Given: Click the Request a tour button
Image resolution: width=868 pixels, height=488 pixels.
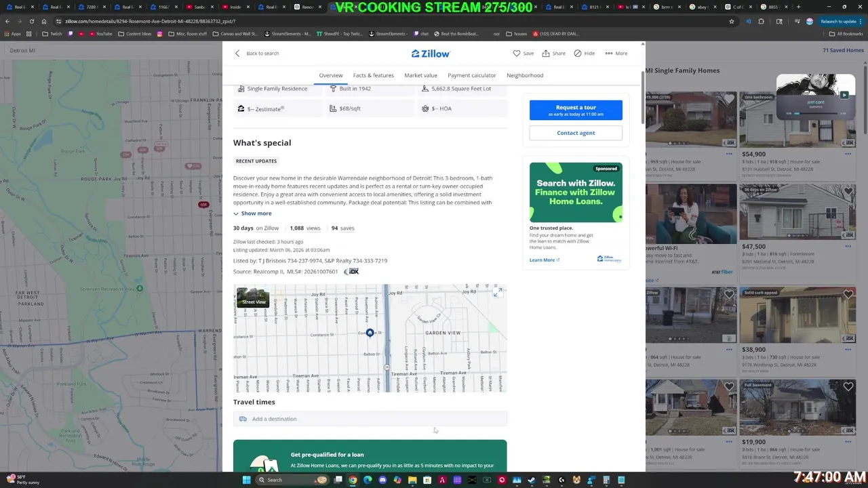Looking at the screenshot, I should click(576, 110).
